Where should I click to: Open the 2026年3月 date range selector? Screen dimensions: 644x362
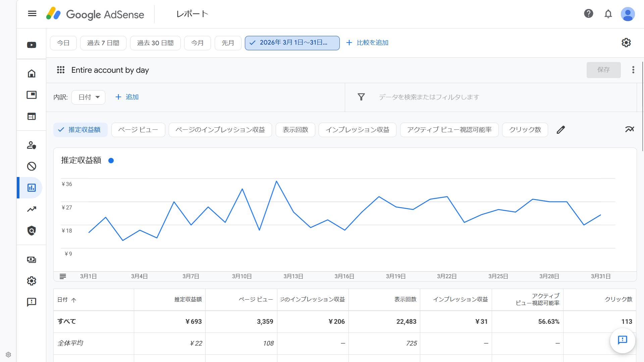(x=292, y=43)
